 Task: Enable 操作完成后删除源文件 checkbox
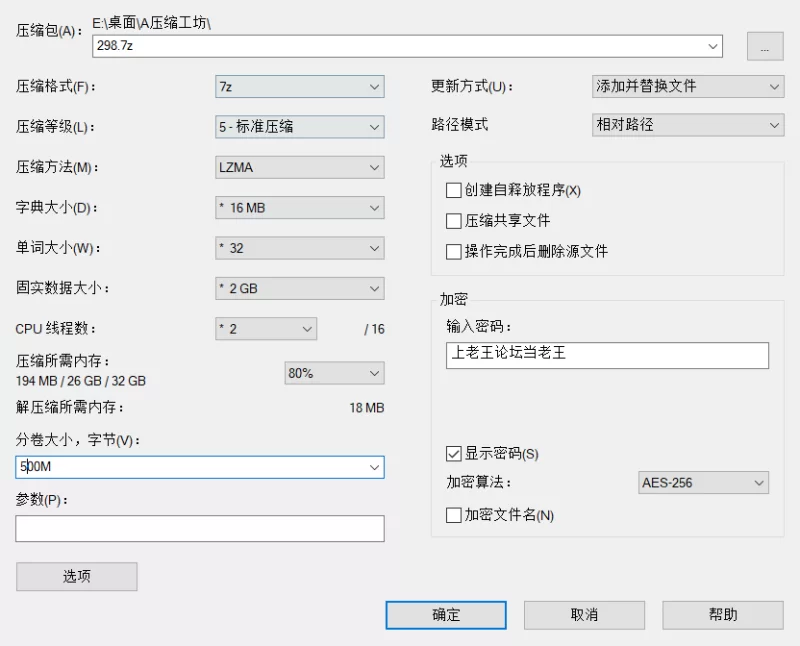point(454,252)
